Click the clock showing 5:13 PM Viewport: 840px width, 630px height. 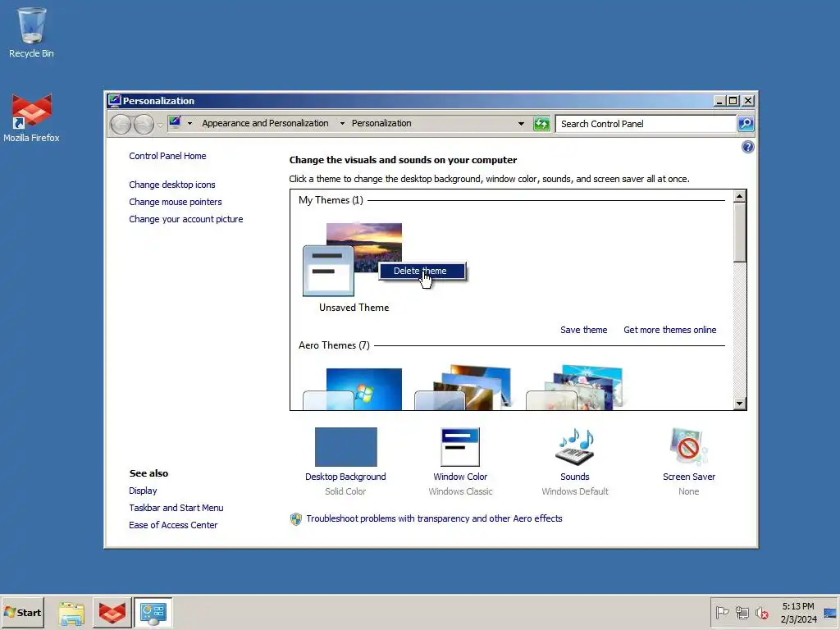tap(797, 613)
